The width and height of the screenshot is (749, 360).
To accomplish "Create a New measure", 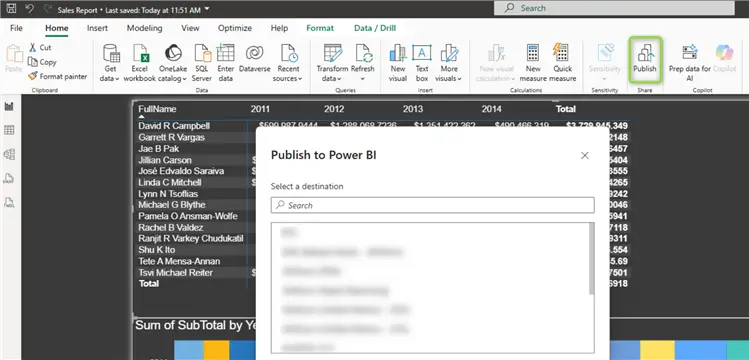I will [x=533, y=63].
